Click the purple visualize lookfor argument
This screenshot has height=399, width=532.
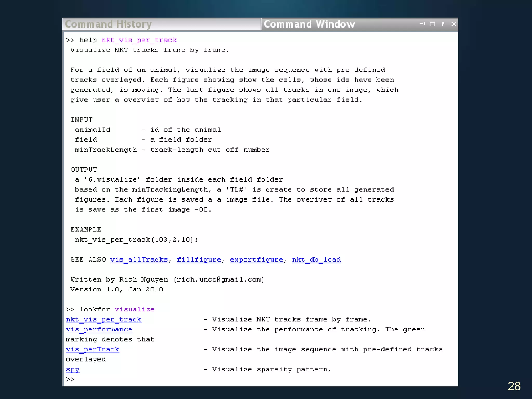click(134, 309)
